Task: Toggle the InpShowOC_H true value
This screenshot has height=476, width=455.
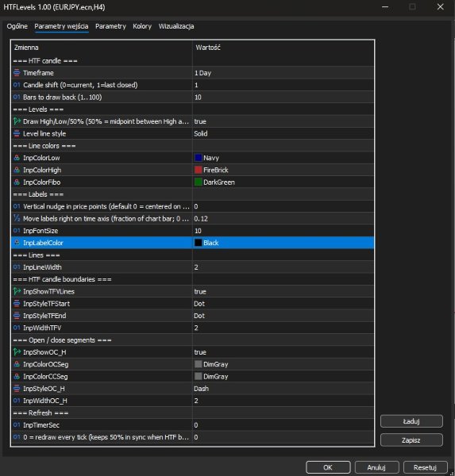Action: click(283, 352)
